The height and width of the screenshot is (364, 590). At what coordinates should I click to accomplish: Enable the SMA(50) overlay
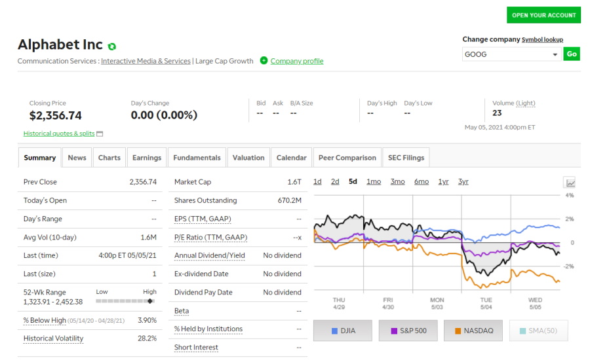pyautogui.click(x=538, y=331)
